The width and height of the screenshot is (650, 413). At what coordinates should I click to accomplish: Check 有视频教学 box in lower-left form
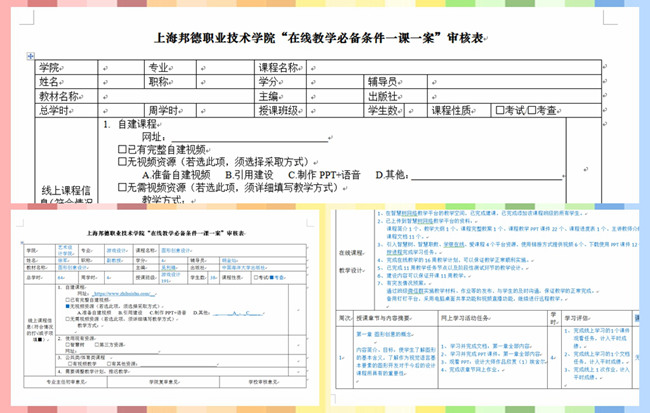click(x=70, y=364)
